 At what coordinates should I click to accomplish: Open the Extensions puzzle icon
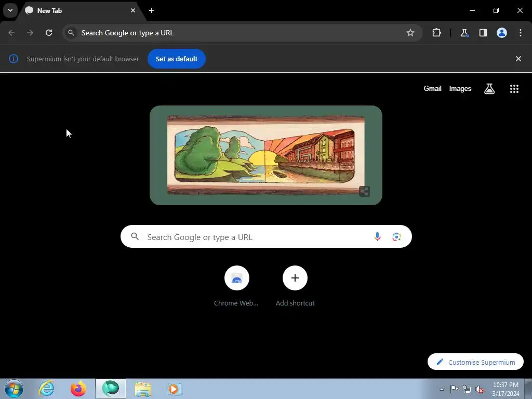click(x=436, y=33)
